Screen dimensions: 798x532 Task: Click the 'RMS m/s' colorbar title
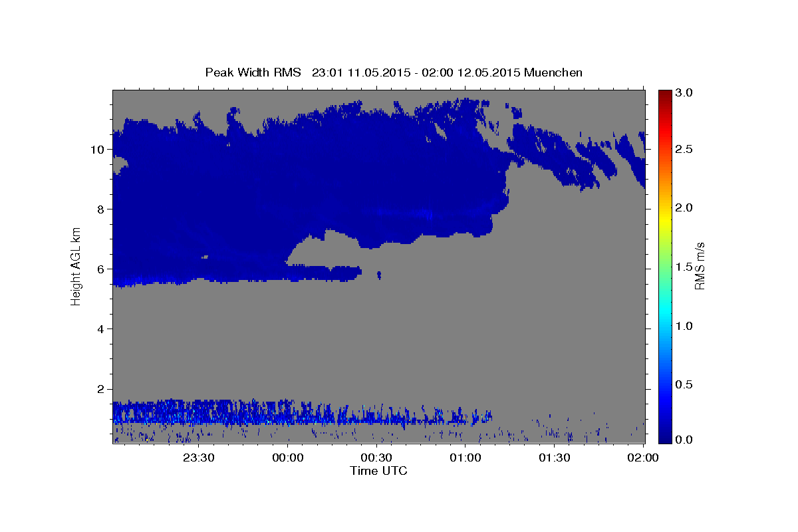tap(700, 266)
